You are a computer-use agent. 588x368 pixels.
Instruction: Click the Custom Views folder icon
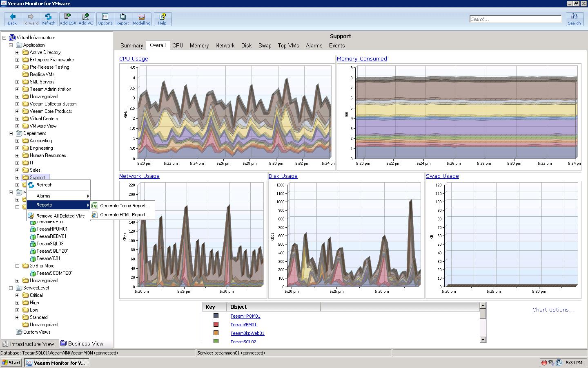[x=19, y=332]
